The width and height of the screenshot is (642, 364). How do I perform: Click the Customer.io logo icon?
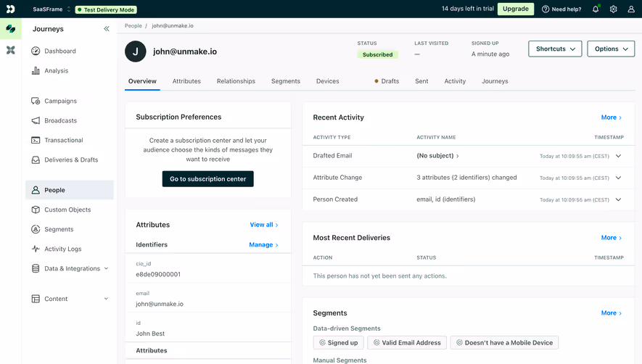11,9
